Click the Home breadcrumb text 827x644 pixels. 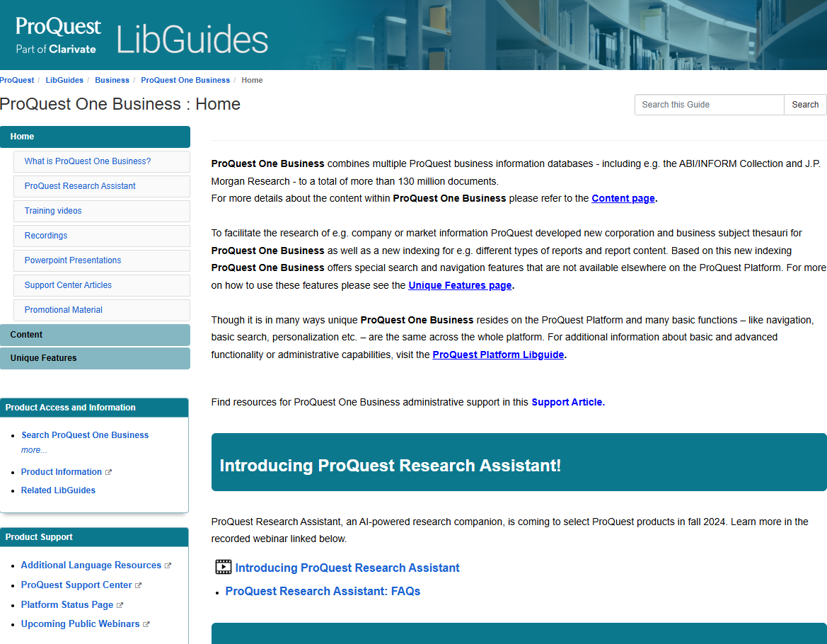pyautogui.click(x=252, y=80)
